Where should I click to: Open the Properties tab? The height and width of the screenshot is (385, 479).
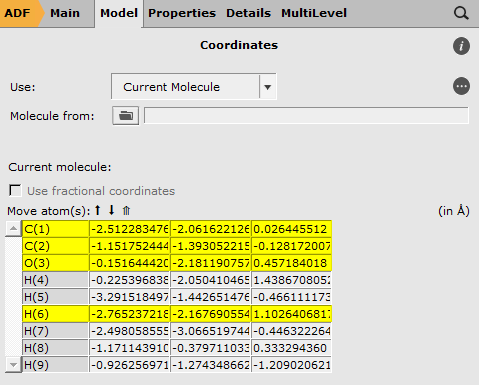coord(182,13)
